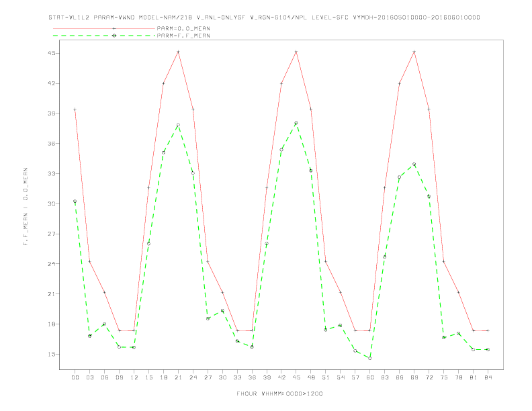The image size is (532, 411).
Task: Click x-axis tick label 54
Action: coord(341,377)
